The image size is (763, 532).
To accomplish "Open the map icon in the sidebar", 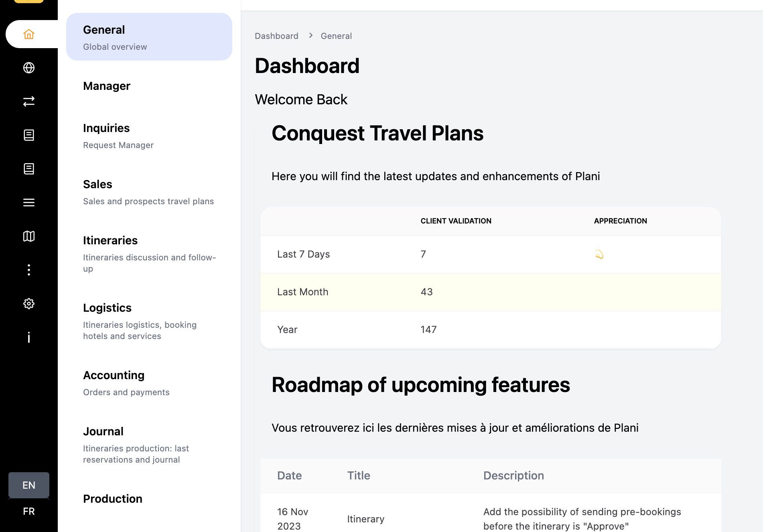I will tap(28, 236).
